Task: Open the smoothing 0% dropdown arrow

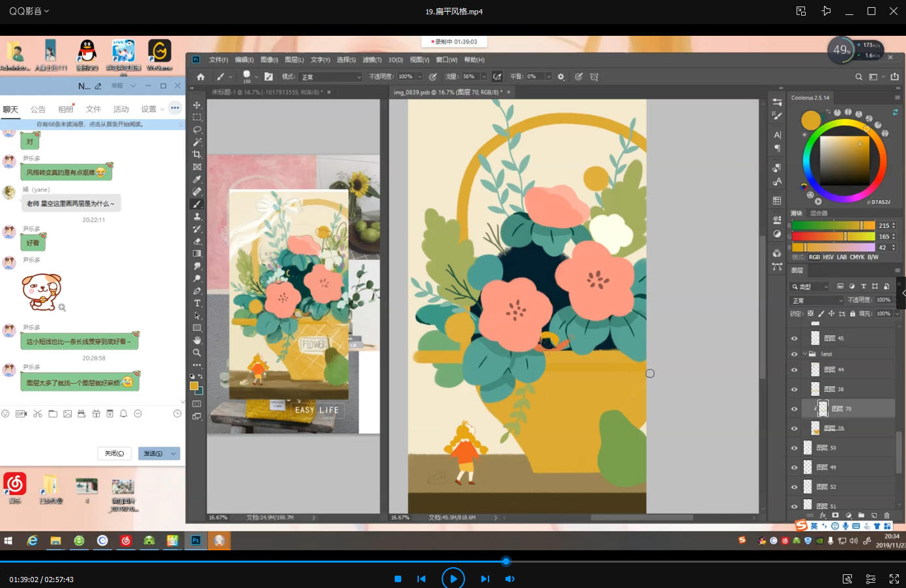Action: tap(548, 76)
